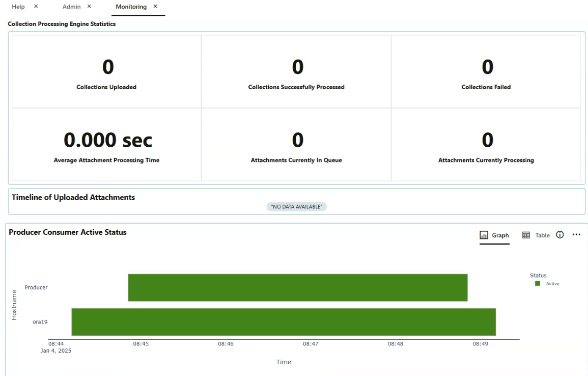Click the Collections Uploaded tile

click(x=106, y=72)
